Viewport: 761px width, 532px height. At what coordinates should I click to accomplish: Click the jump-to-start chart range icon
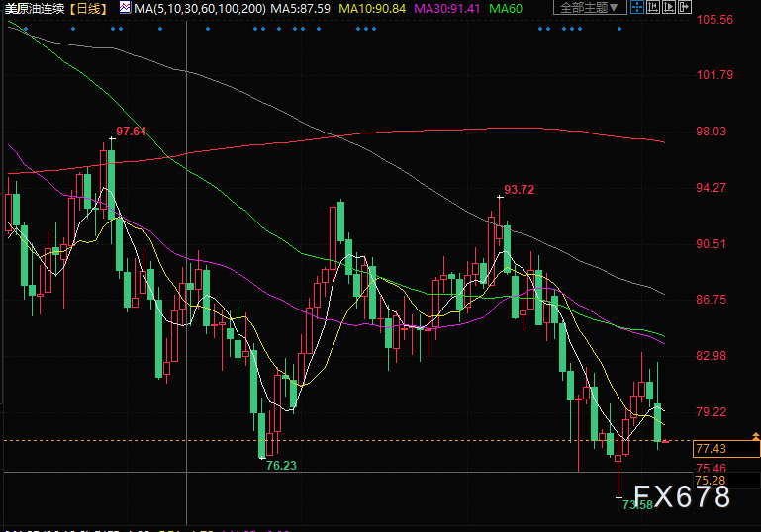point(653,7)
